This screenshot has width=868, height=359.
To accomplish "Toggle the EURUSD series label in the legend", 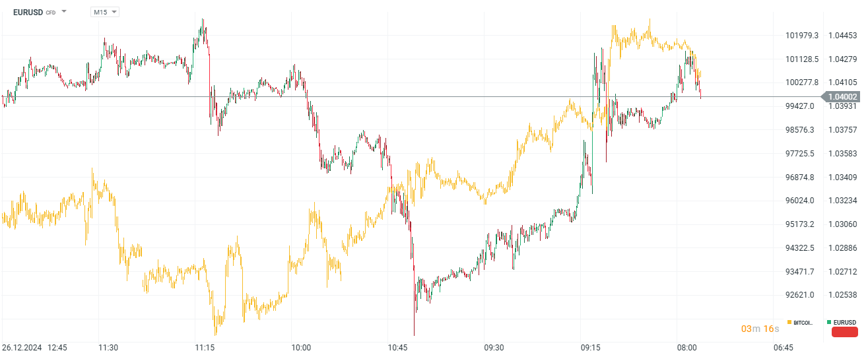I will coord(844,323).
